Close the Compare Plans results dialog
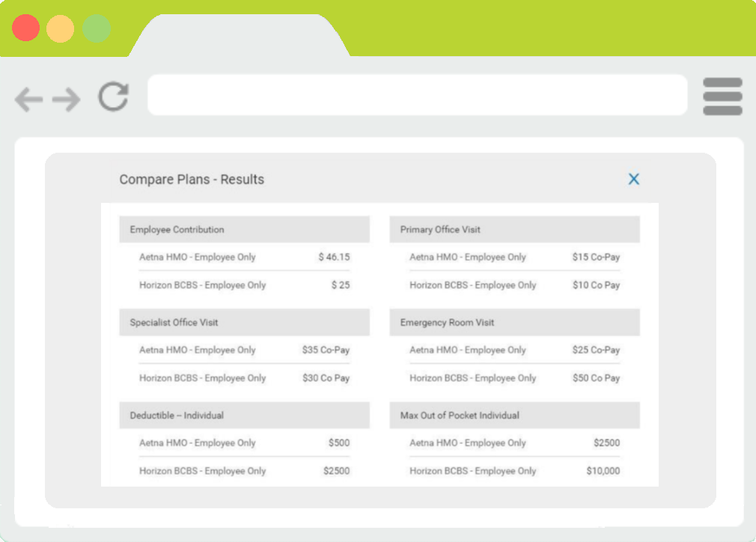 [x=633, y=179]
